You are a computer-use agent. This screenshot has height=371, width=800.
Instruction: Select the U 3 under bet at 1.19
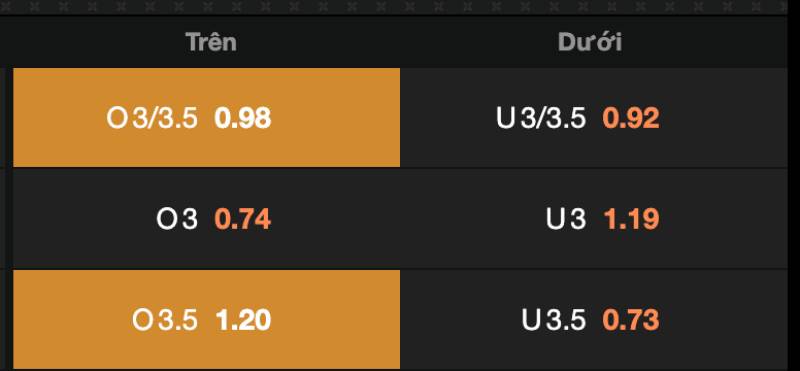(594, 219)
